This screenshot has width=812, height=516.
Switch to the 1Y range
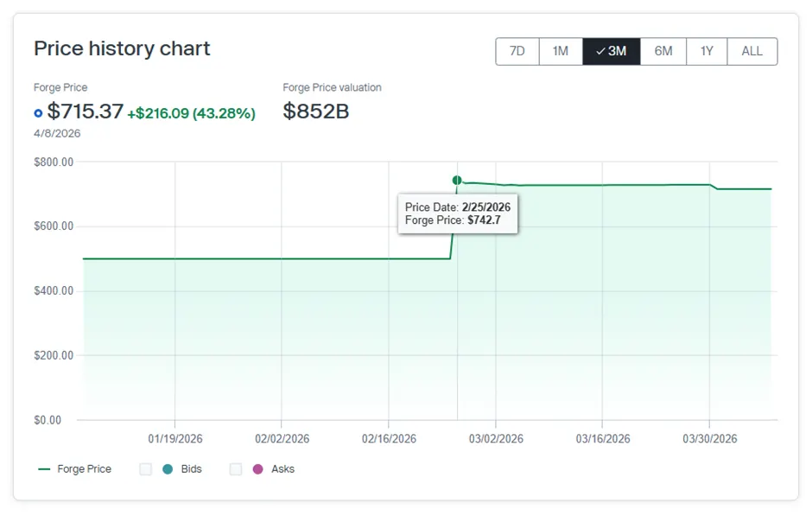click(x=707, y=51)
